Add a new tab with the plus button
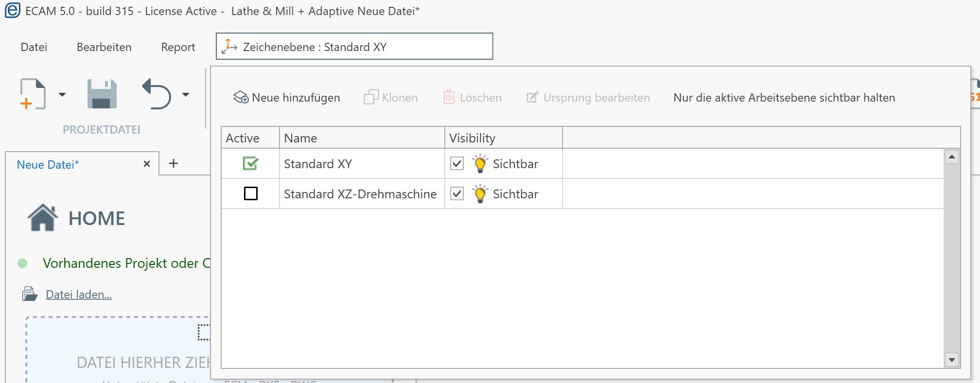This screenshot has height=383, width=980. pos(174,163)
